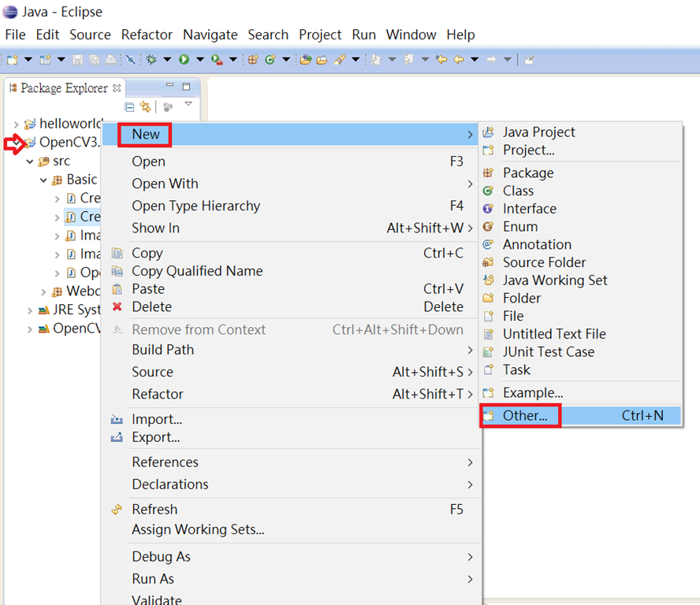Select Untitled Text File in New submenu
This screenshot has width=700, height=605.
coord(581,334)
